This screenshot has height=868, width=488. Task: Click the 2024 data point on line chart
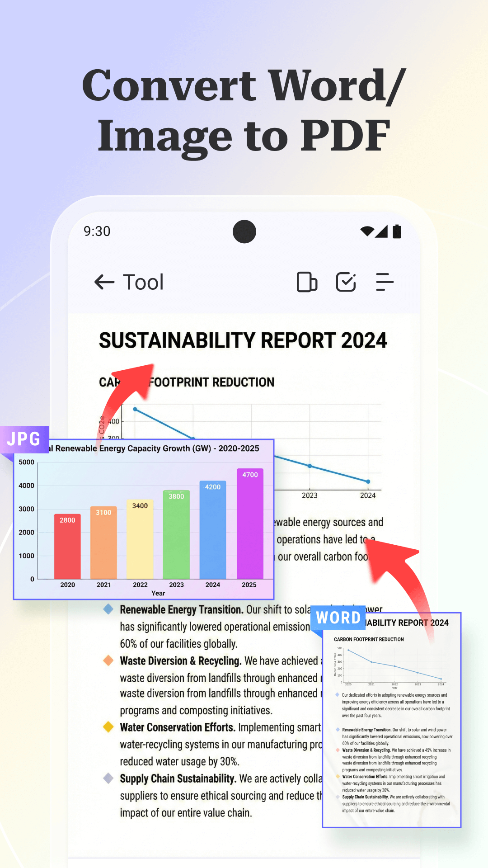(368, 481)
